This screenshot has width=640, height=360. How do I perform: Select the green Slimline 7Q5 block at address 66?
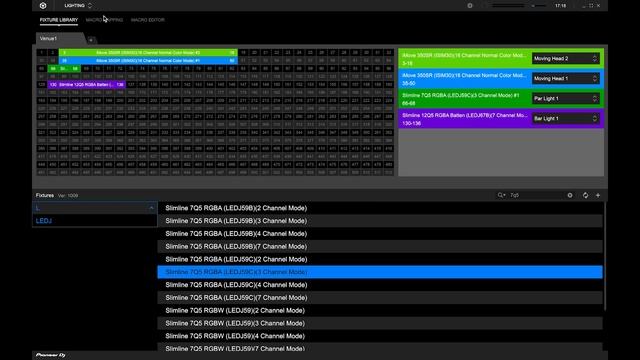tap(64, 69)
